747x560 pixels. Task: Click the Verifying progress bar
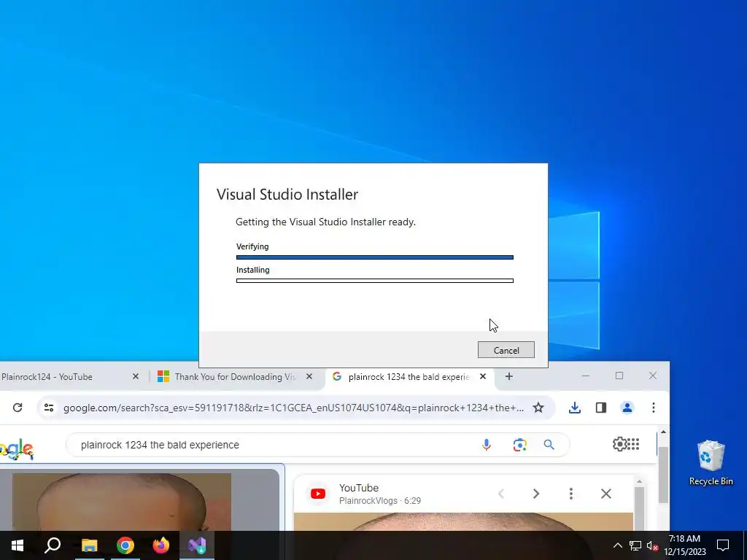point(374,257)
